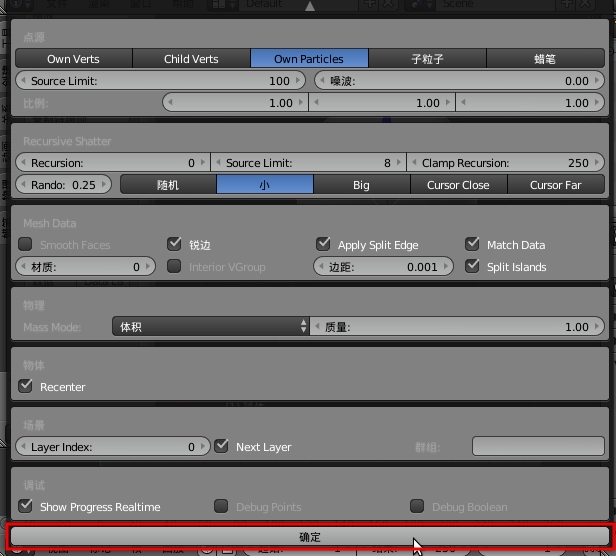The width and height of the screenshot is (616, 556).
Task: Click the right arrow of Clamp Recursion field
Action: (598, 163)
